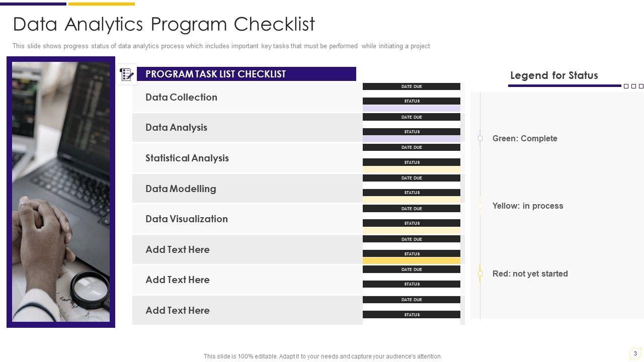The image size is (644, 362).
Task: Click the lavender status color bar under Data Collection
Action: [x=412, y=108]
